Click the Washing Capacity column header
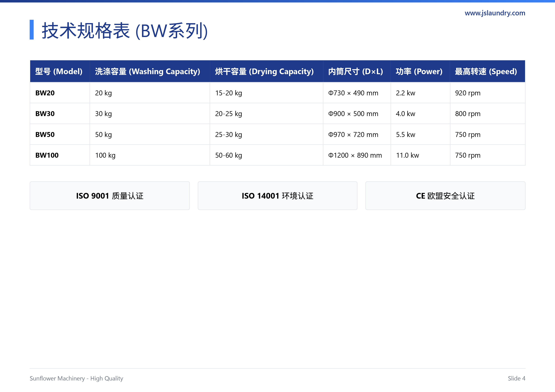Screen dimensions: 555x392 coord(150,71)
